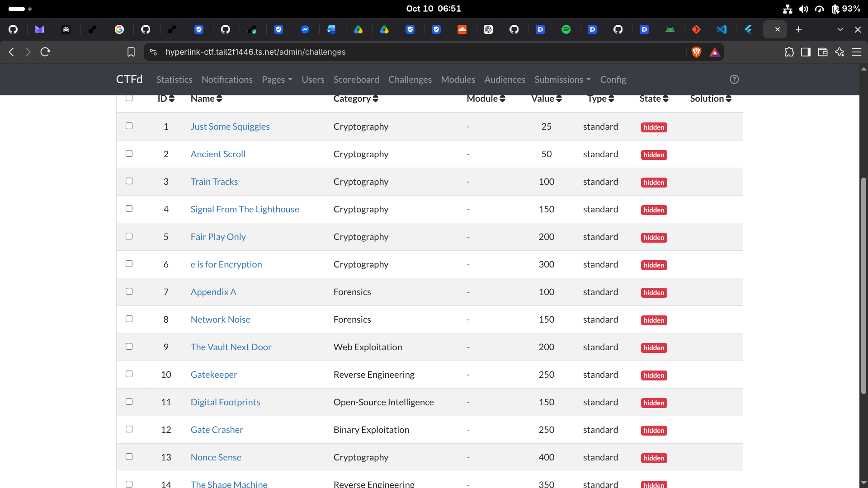Bookmark this page

[131, 52]
